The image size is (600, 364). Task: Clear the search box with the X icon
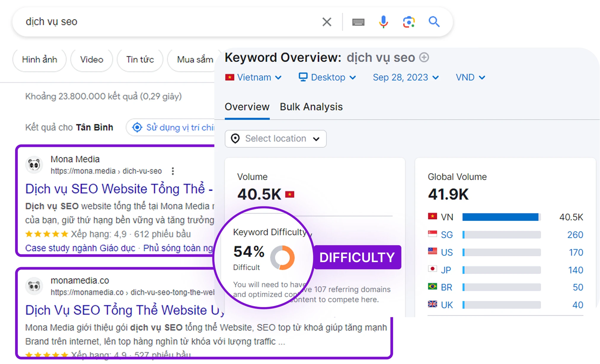coord(327,22)
